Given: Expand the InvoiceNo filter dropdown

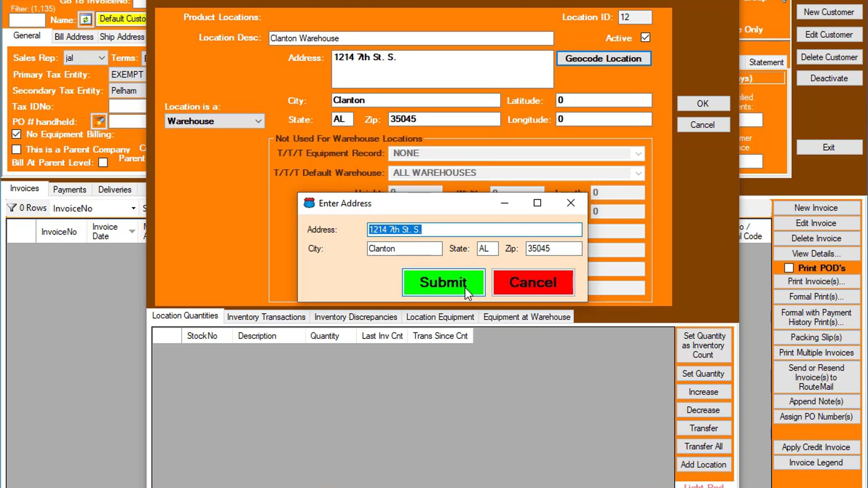Looking at the screenshot, I should click(x=133, y=208).
